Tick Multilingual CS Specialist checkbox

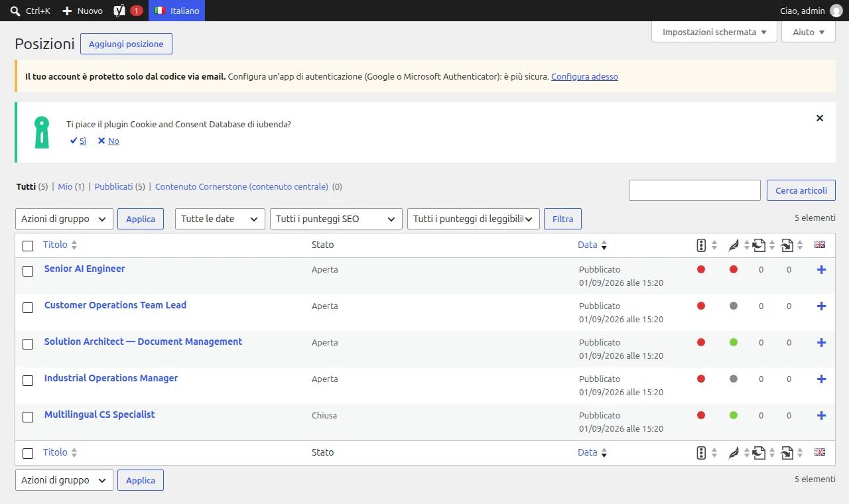point(28,417)
